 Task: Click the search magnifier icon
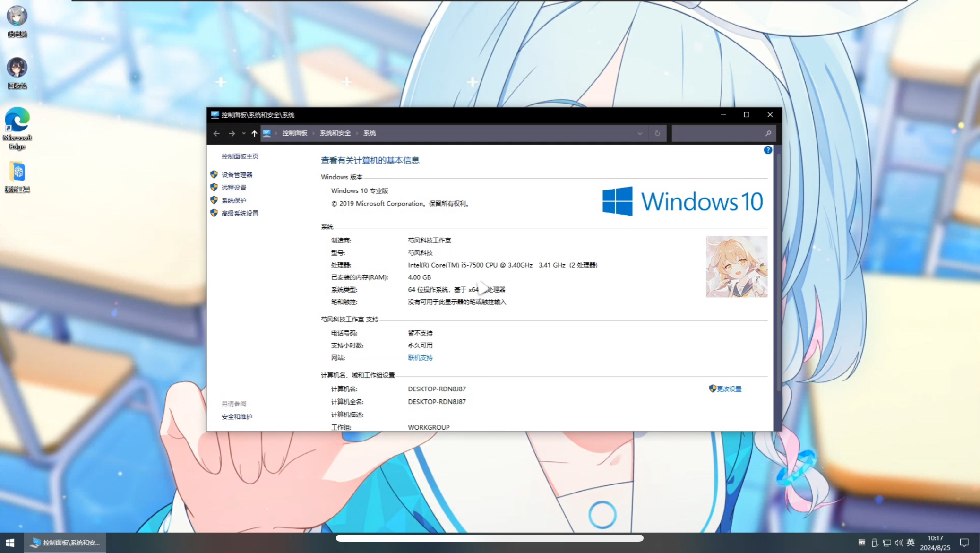pyautogui.click(x=768, y=133)
